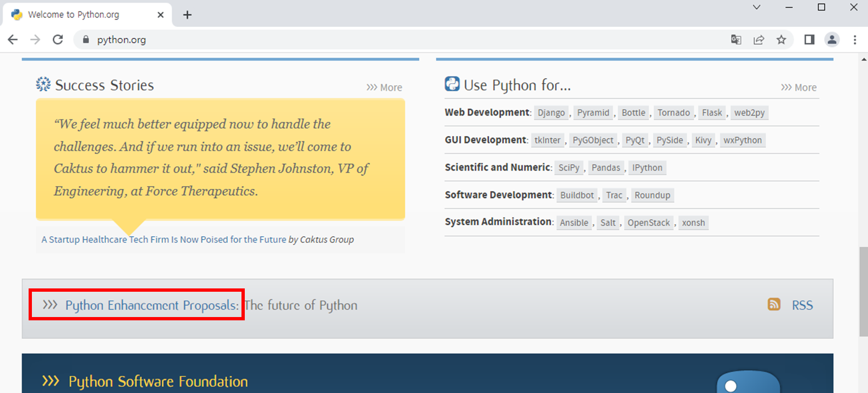Select the Welcome to Python.org tab
Screen dimensions: 868x393
(x=87, y=15)
